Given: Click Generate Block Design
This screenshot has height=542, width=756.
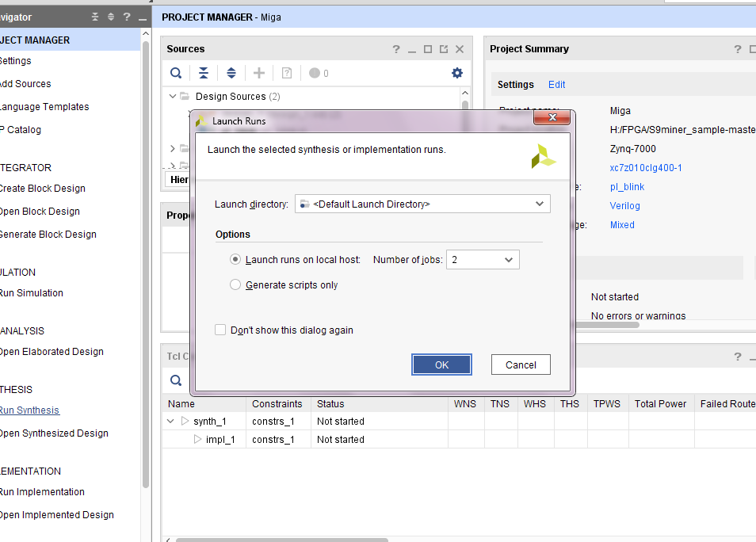Looking at the screenshot, I should [x=48, y=235].
